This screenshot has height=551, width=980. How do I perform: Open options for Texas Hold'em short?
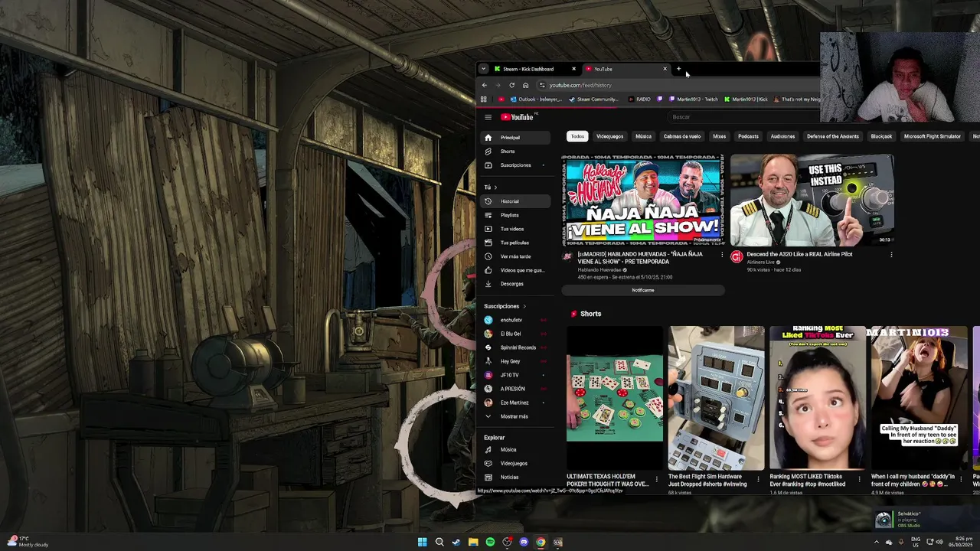pyautogui.click(x=656, y=480)
